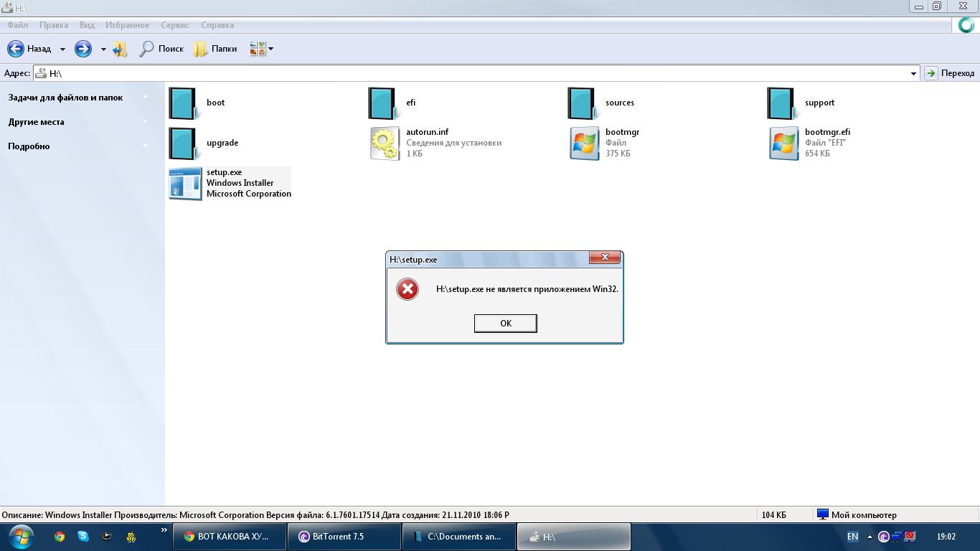Open the Избранное menu
The width and height of the screenshot is (980, 551).
(127, 25)
